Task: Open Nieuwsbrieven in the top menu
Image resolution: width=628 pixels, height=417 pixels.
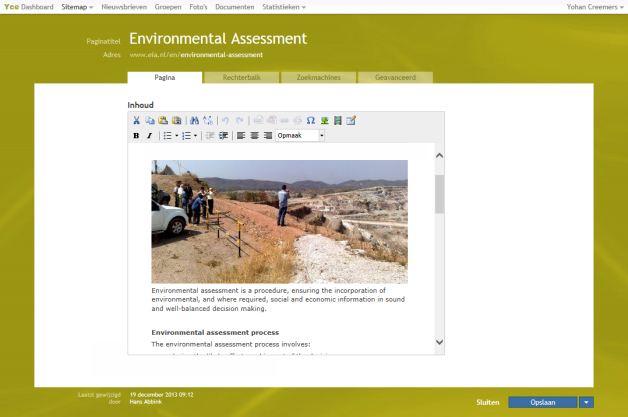Action: click(x=124, y=7)
